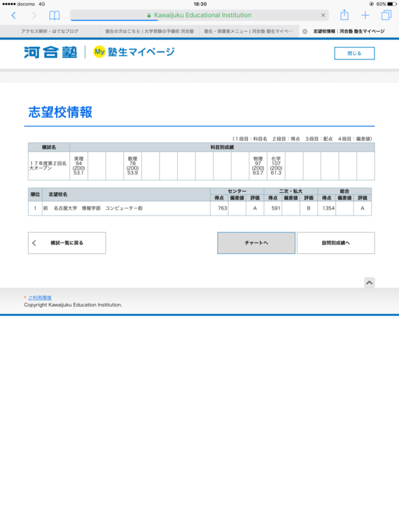
Task: Select the 化学 score cell
Action: pyautogui.click(x=276, y=166)
